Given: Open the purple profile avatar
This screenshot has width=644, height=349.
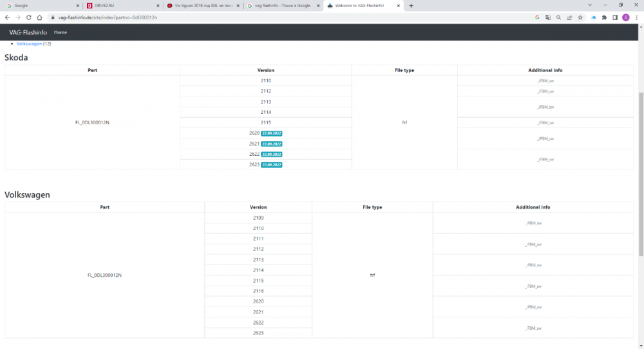Looking at the screenshot, I should (626, 17).
